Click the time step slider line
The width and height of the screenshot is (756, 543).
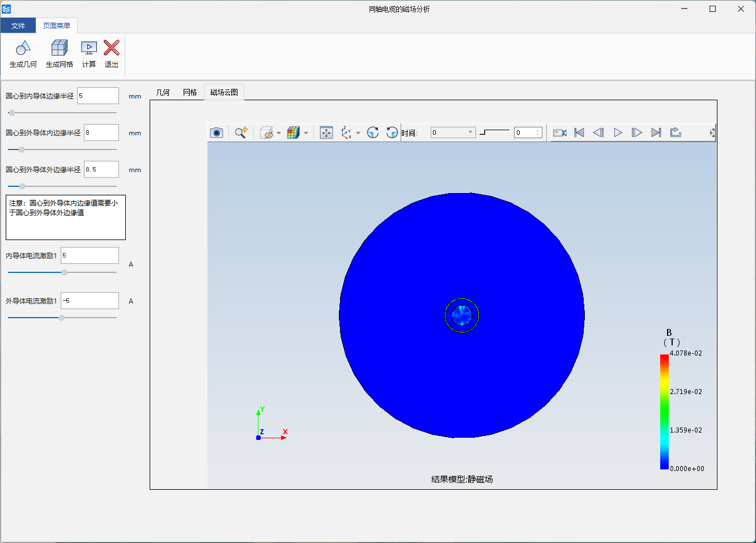tap(494, 132)
